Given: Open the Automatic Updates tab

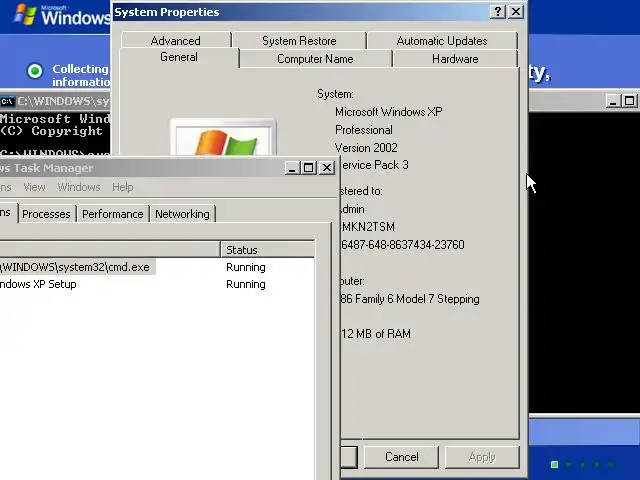Looking at the screenshot, I should 442,41.
